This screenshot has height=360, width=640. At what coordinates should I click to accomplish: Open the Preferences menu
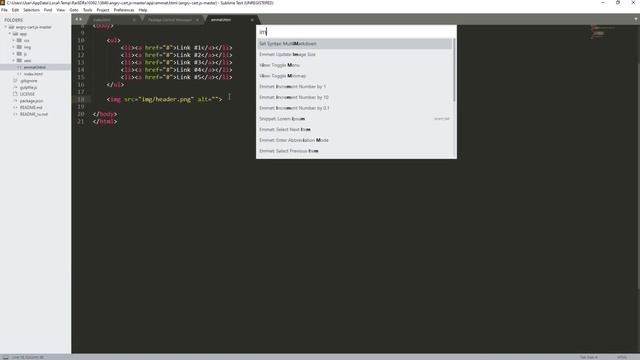point(124,10)
